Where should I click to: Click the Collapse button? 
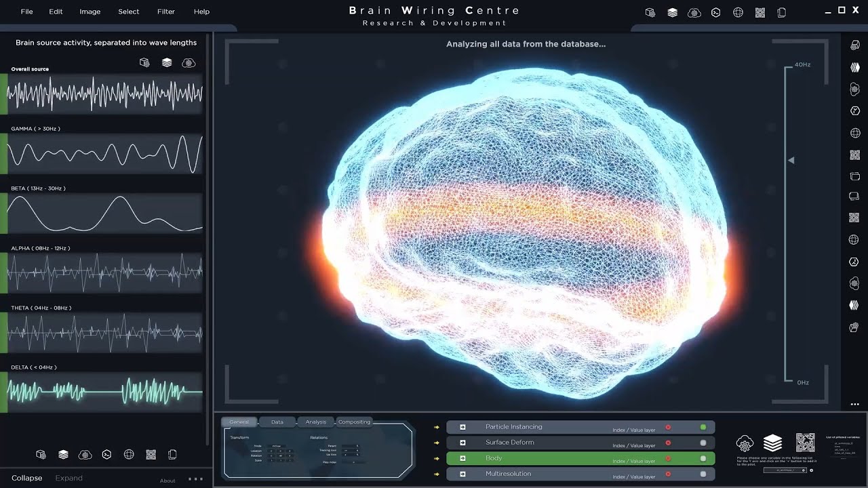pyautogui.click(x=27, y=478)
